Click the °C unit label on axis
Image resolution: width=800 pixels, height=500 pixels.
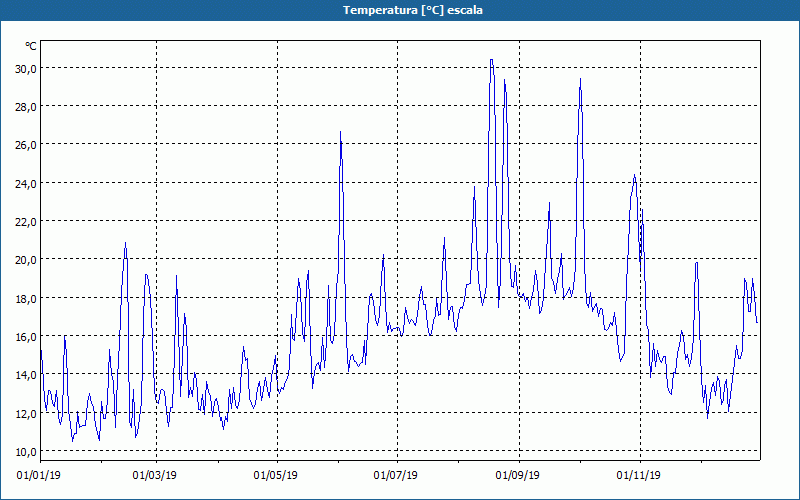31,46
